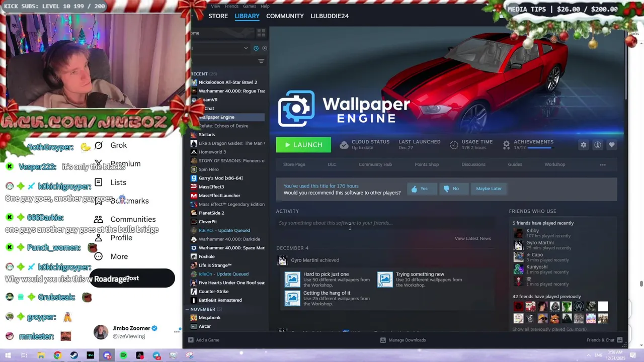
Task: Toggle show ready-to-play games filter
Action: point(265,48)
